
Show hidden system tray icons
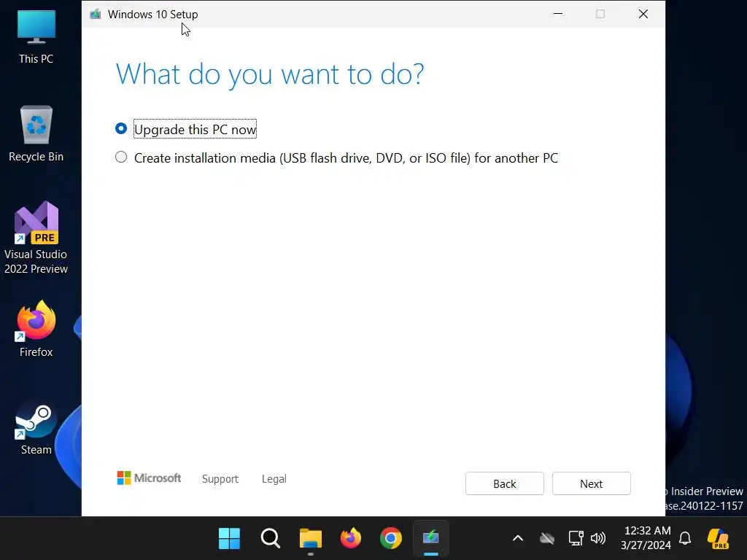click(x=518, y=538)
